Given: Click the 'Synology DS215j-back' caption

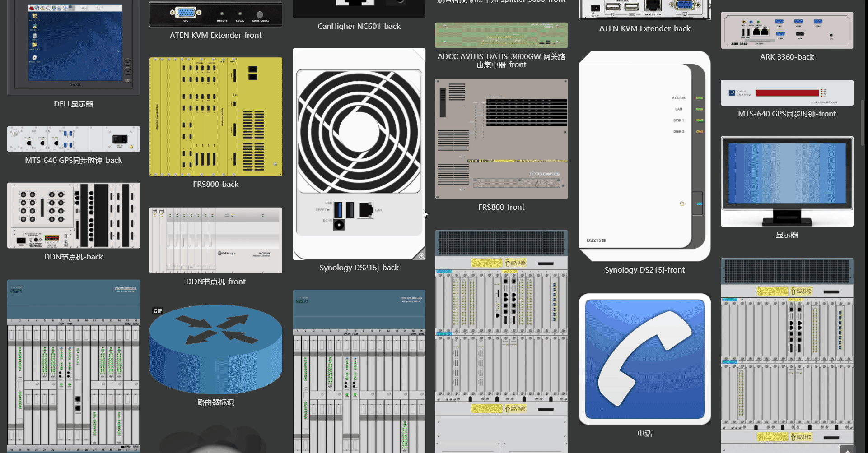Looking at the screenshot, I should click(x=359, y=268).
